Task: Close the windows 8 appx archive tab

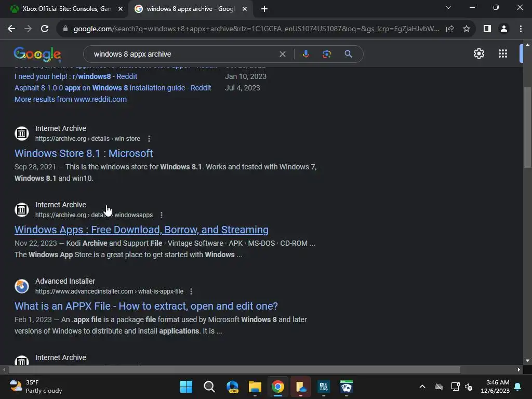Action: (245, 9)
